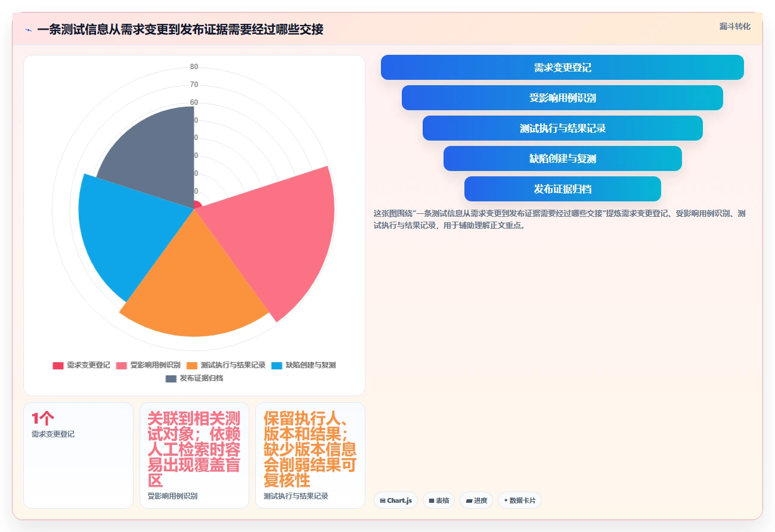Screen dimensions: 775x532
Task: Click the 发布证据归档 legend label
Action: [201, 378]
